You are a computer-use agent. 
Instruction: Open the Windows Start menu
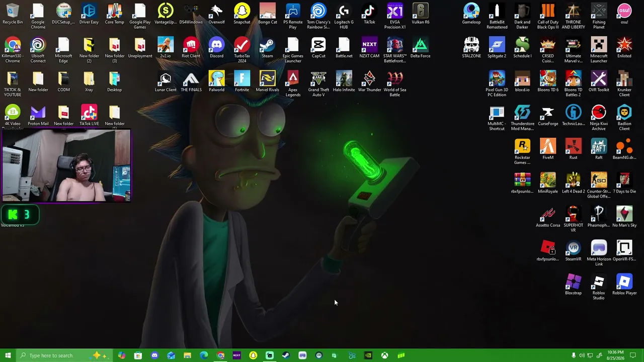(8, 355)
